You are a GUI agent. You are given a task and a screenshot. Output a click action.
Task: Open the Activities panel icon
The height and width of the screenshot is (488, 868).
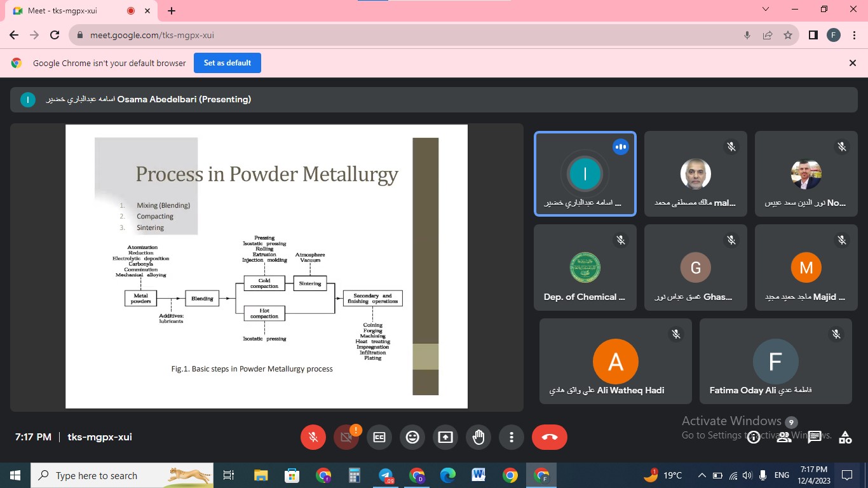tap(845, 437)
